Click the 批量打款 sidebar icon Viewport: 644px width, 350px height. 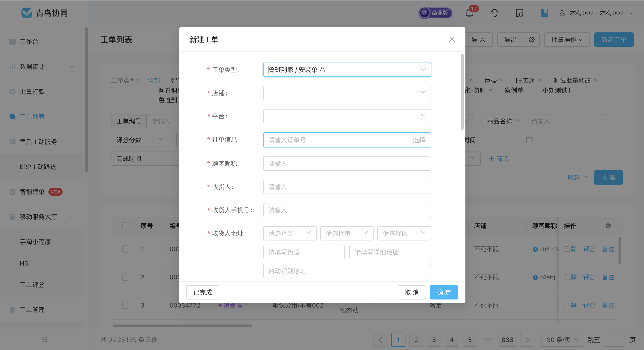coord(13,92)
